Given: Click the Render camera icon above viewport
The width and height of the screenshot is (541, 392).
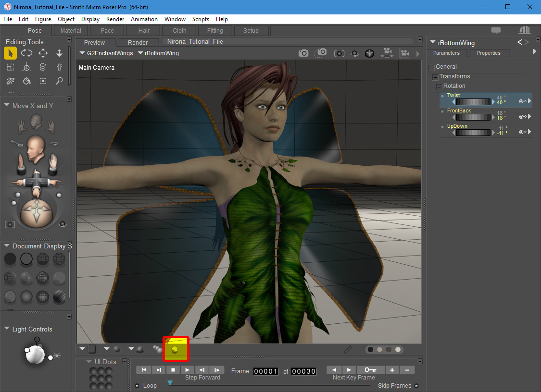Looking at the screenshot, I should coord(303,53).
